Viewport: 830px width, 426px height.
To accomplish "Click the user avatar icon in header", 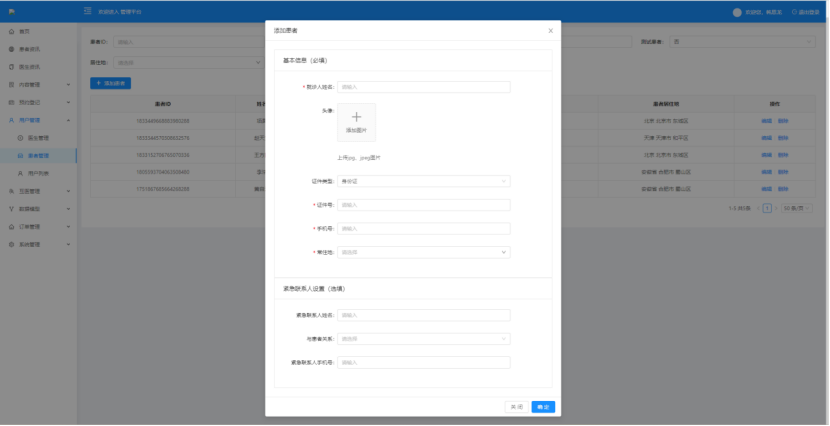I will click(737, 12).
